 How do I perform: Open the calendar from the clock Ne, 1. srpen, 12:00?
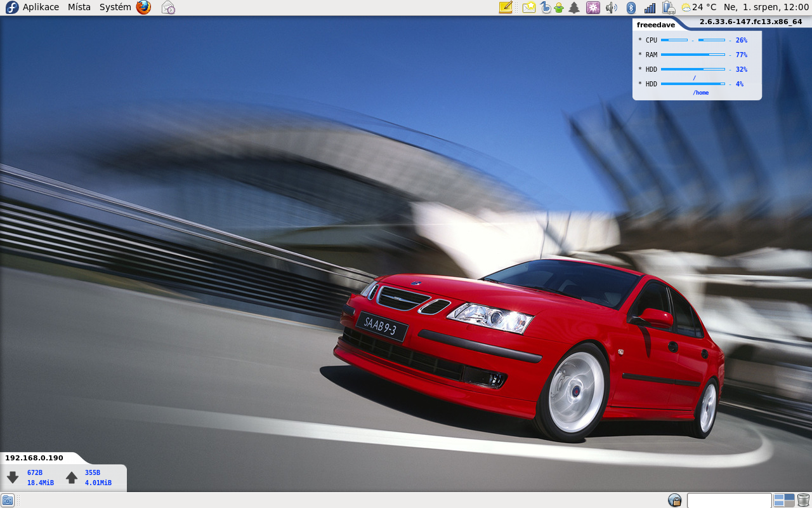tap(766, 8)
